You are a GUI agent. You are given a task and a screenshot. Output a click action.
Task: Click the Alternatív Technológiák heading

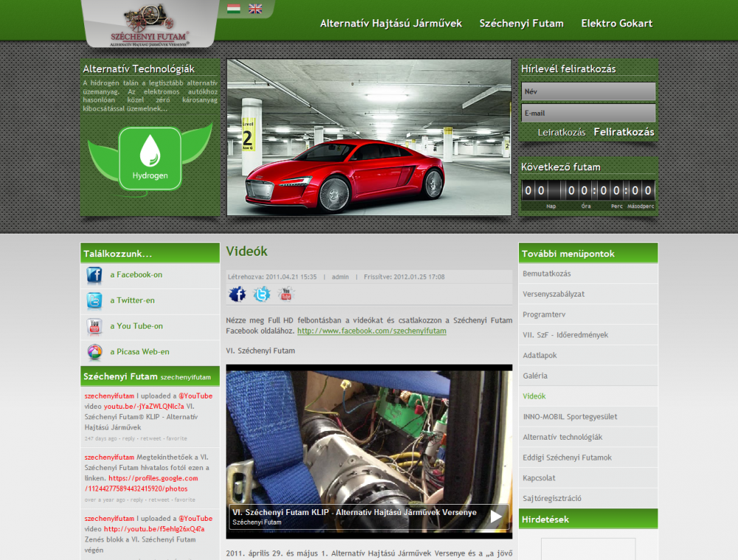(x=139, y=69)
